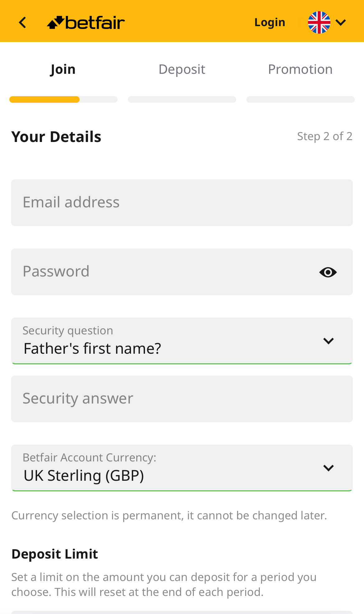Switch to the Deposit tab

(182, 69)
